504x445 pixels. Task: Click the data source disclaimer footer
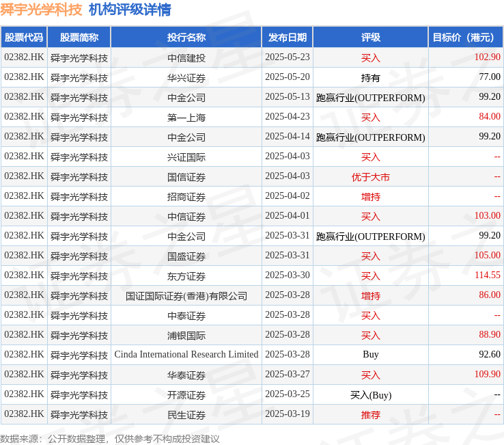coord(109,439)
